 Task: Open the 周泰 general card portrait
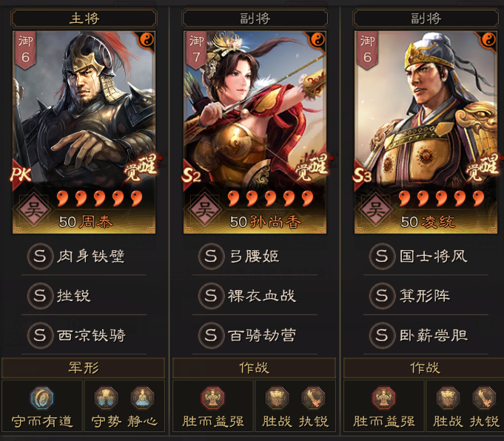[84, 132]
